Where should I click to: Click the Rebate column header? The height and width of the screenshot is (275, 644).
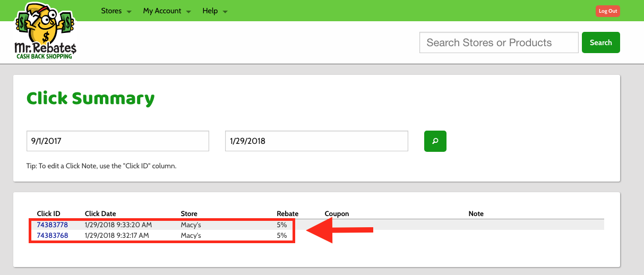tap(287, 213)
